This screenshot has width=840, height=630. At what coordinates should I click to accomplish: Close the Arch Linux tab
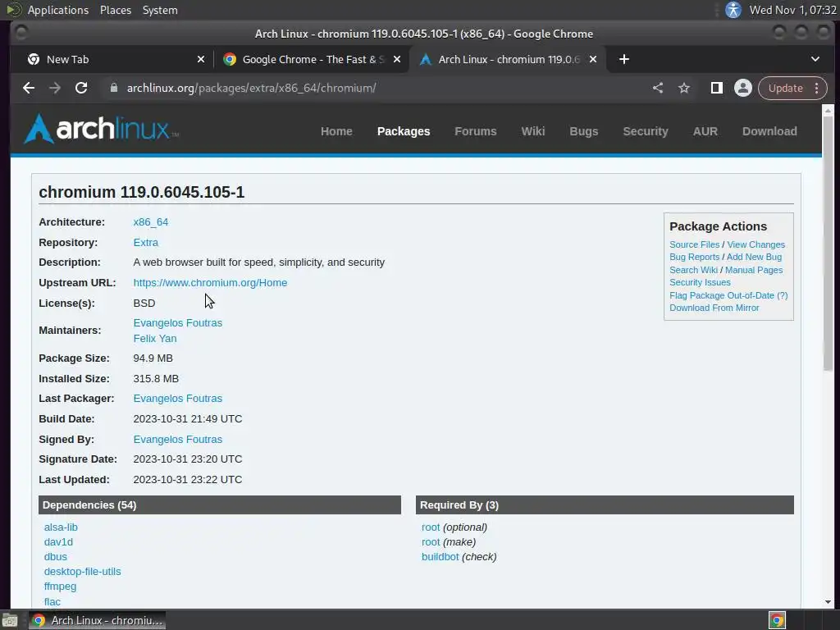point(593,59)
